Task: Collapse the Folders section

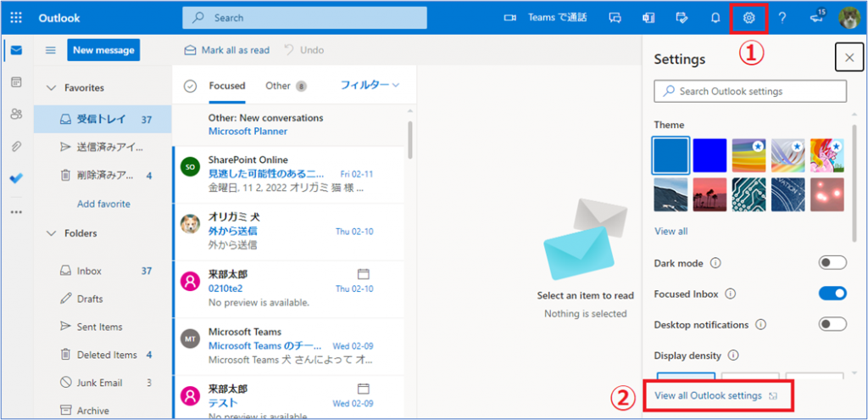Action: 52,233
